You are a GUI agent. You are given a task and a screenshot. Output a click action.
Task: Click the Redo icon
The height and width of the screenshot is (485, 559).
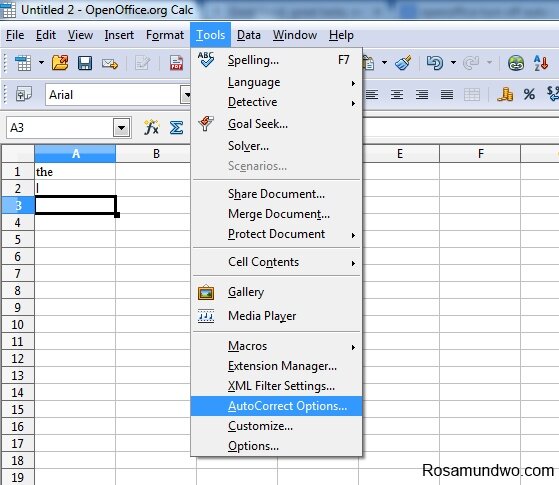click(x=471, y=63)
